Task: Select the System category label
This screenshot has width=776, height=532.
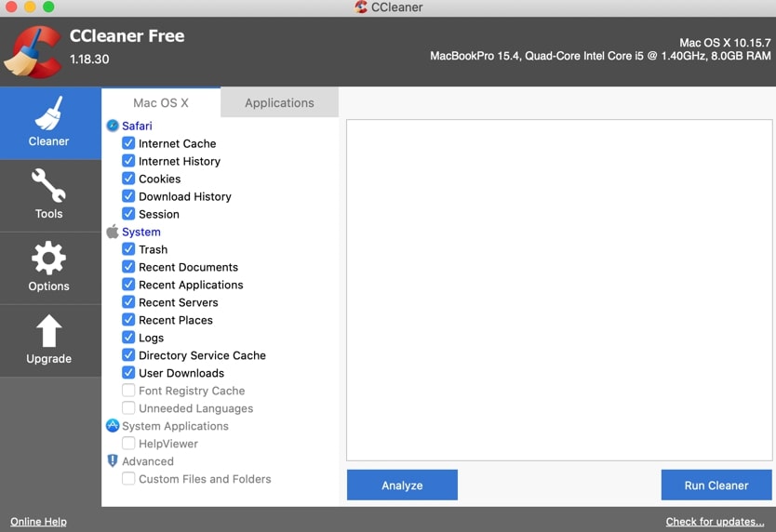Action: click(x=141, y=232)
